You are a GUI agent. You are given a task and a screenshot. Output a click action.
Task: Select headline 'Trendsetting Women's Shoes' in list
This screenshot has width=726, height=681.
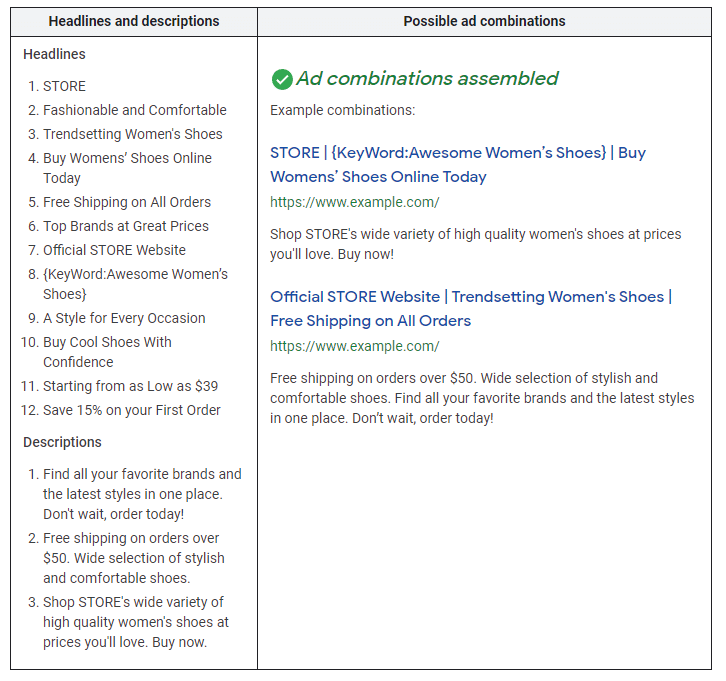[132, 134]
